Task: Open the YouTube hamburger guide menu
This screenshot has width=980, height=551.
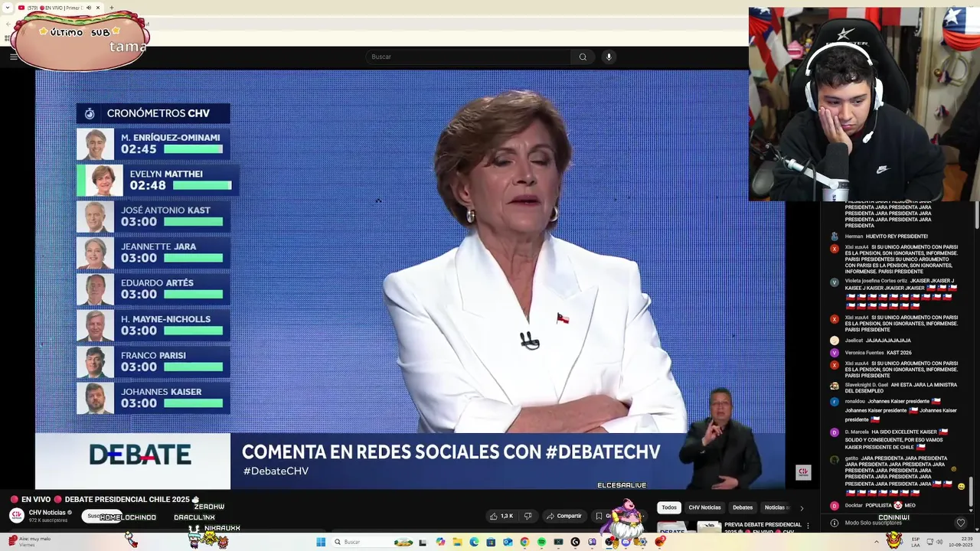Action: pyautogui.click(x=13, y=57)
